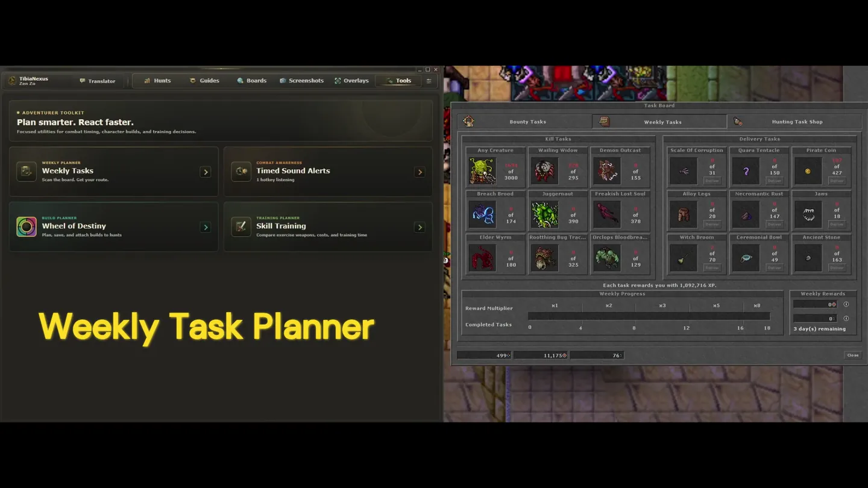
Task: Select the Weekly Tasks tab in Task Board
Action: click(x=659, y=122)
